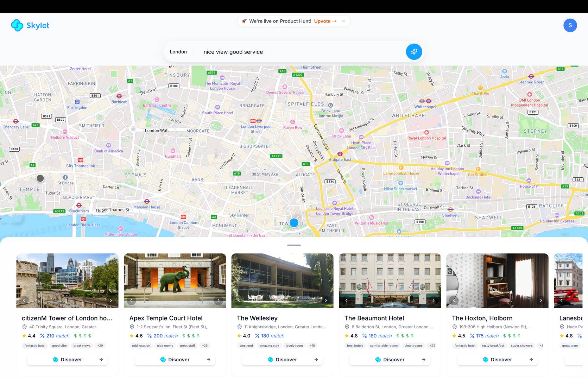Screen dimensions: 588x380
Task: Show next photo of The Hoxton, Holborn
Action: 541,300
